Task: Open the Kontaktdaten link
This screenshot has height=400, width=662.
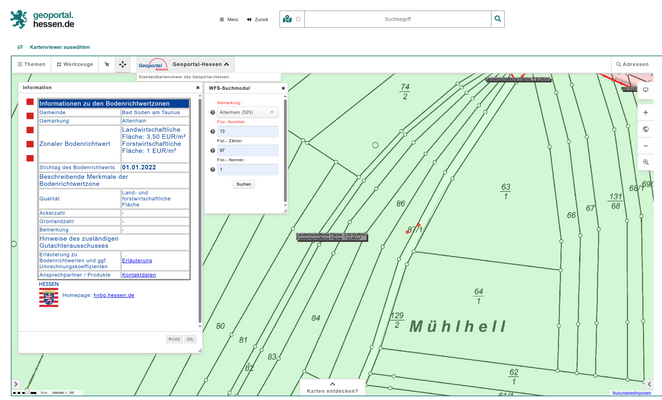Action: (x=138, y=275)
